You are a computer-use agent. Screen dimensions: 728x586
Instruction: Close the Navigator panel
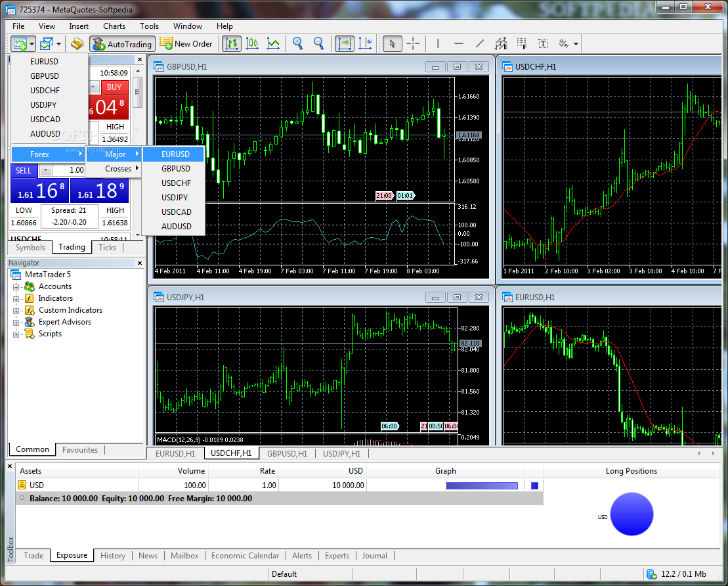140,263
